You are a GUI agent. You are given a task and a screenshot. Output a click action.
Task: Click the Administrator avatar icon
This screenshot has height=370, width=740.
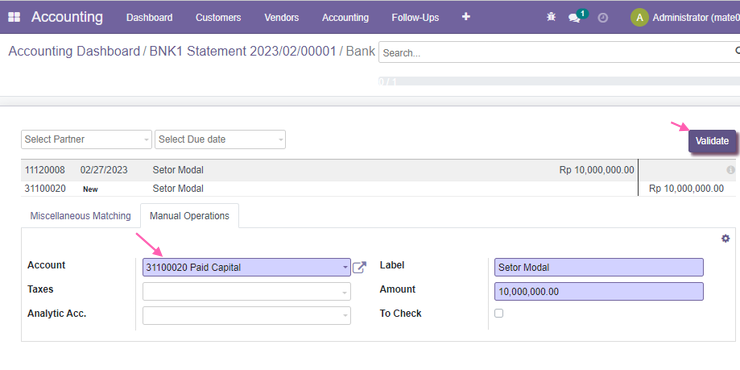click(x=639, y=17)
